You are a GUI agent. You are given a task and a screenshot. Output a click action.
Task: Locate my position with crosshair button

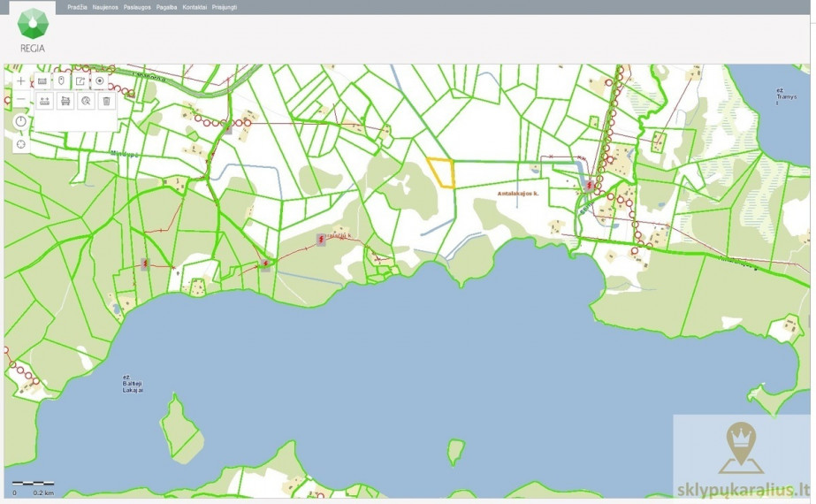pyautogui.click(x=21, y=144)
